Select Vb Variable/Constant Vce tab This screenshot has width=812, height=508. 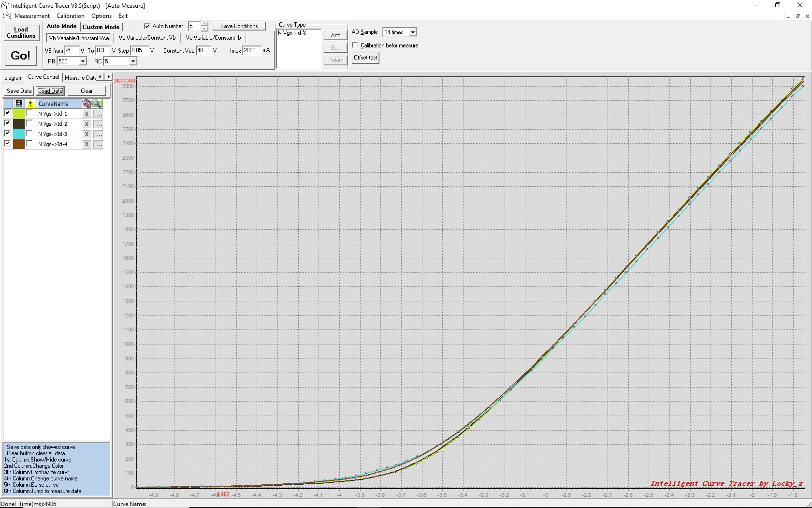[79, 38]
